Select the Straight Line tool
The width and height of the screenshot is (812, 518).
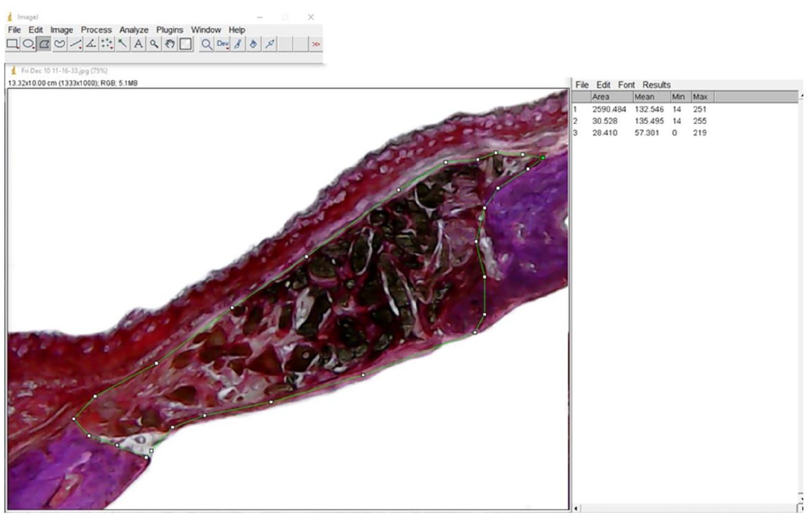point(76,44)
